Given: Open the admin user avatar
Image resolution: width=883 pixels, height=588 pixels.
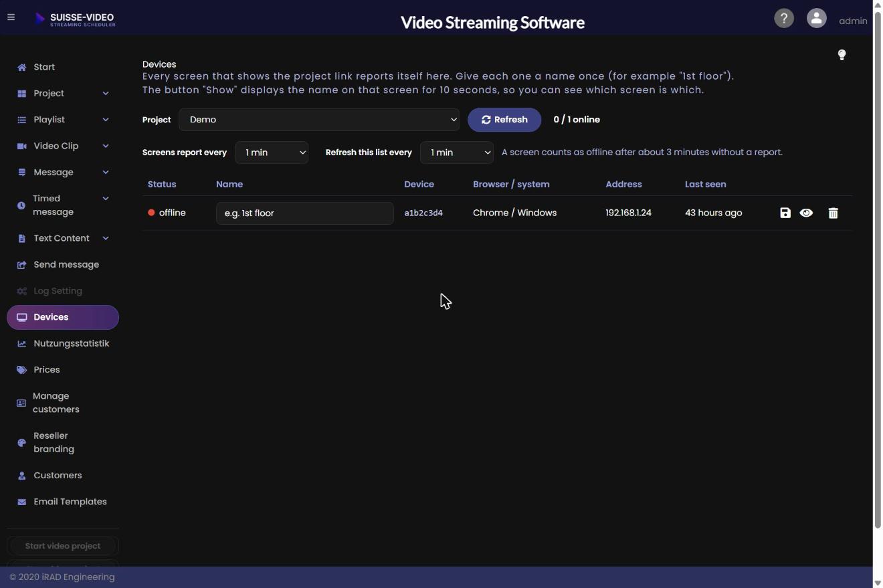Looking at the screenshot, I should click(x=816, y=18).
